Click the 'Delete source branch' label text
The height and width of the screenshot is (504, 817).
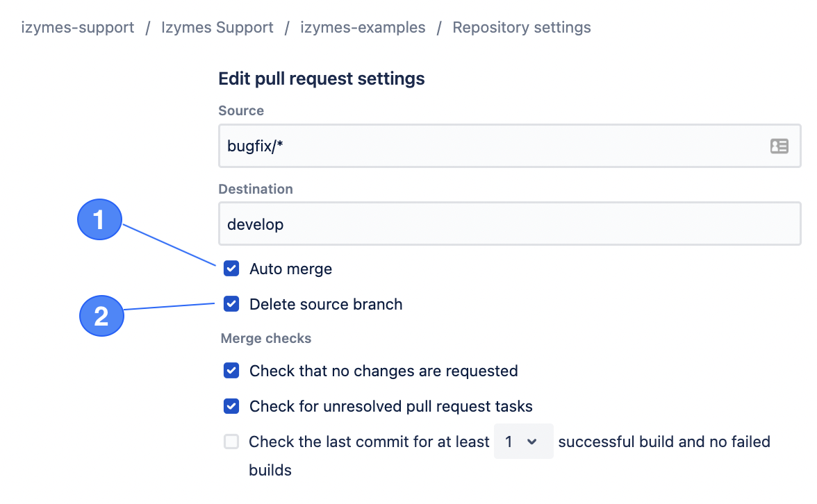(x=326, y=304)
